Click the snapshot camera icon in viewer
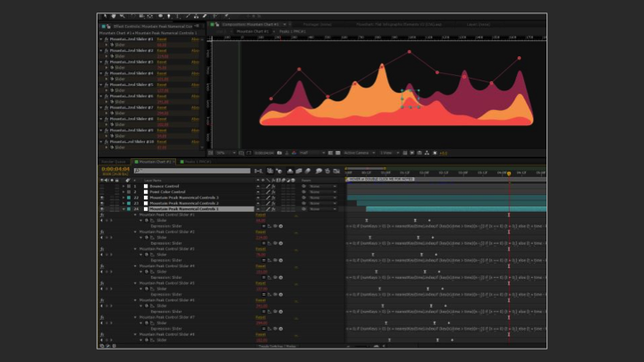This screenshot has height=362, width=644. (x=279, y=153)
